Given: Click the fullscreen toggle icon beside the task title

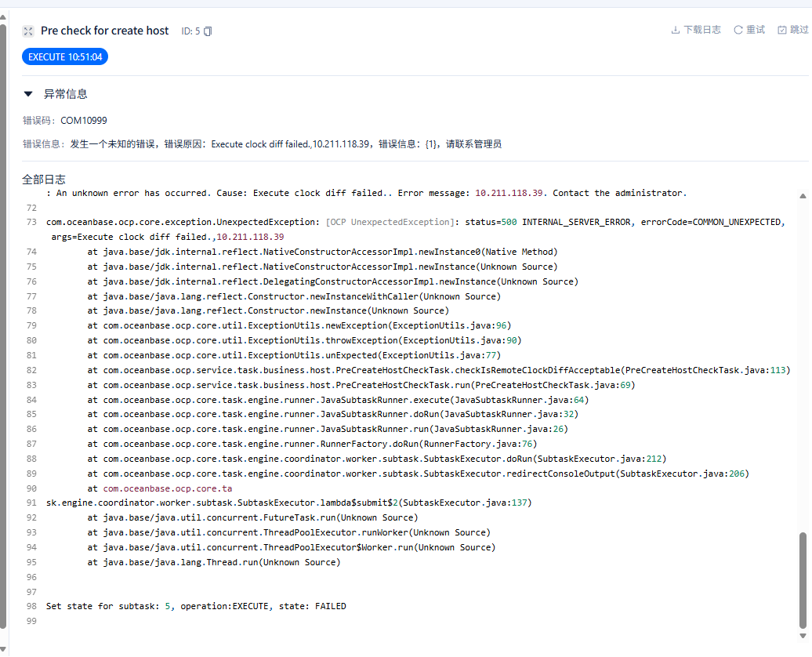Looking at the screenshot, I should [28, 31].
